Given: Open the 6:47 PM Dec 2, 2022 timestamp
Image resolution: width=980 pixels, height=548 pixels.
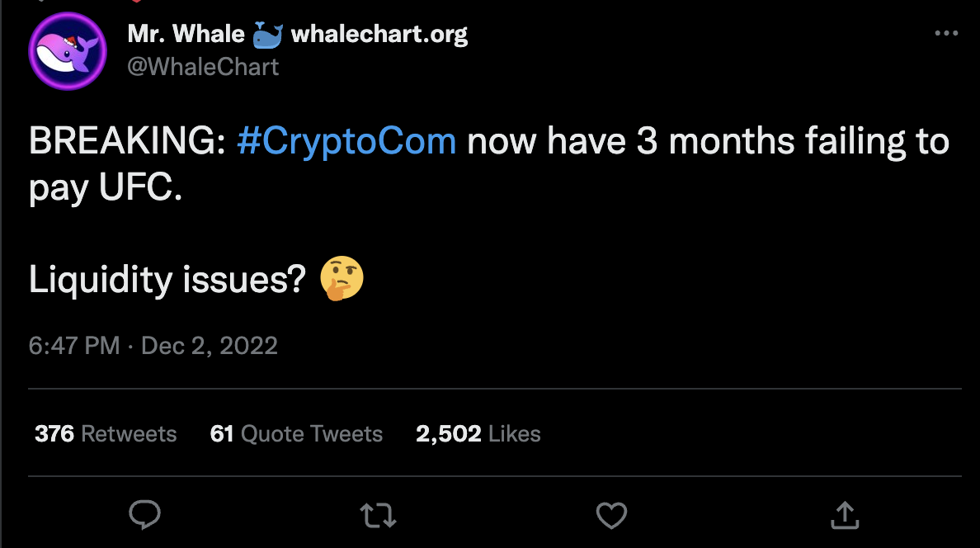Looking at the screenshot, I should 153,345.
